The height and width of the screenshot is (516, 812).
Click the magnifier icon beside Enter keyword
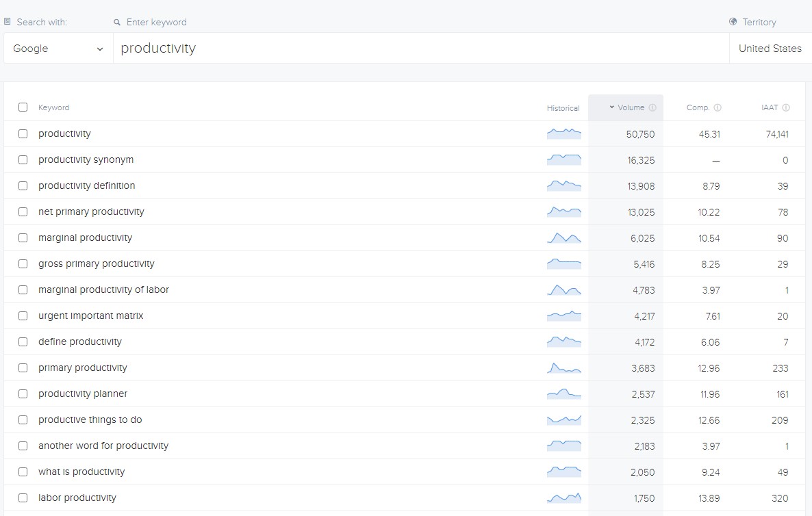click(x=117, y=23)
